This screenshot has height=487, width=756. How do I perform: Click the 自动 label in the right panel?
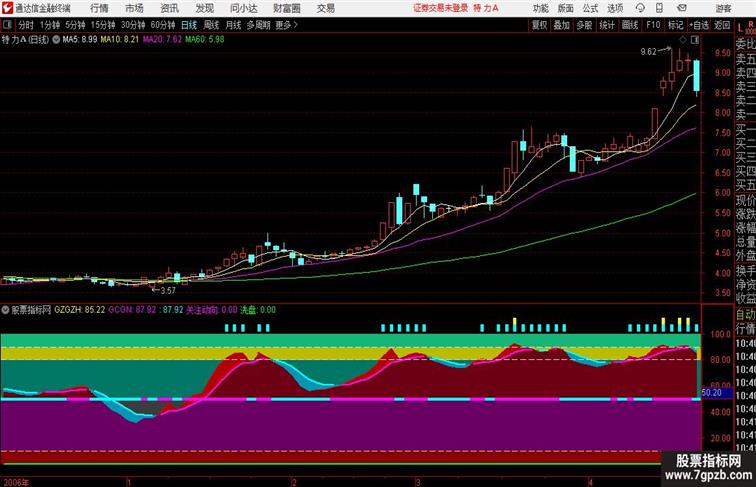pos(745,314)
